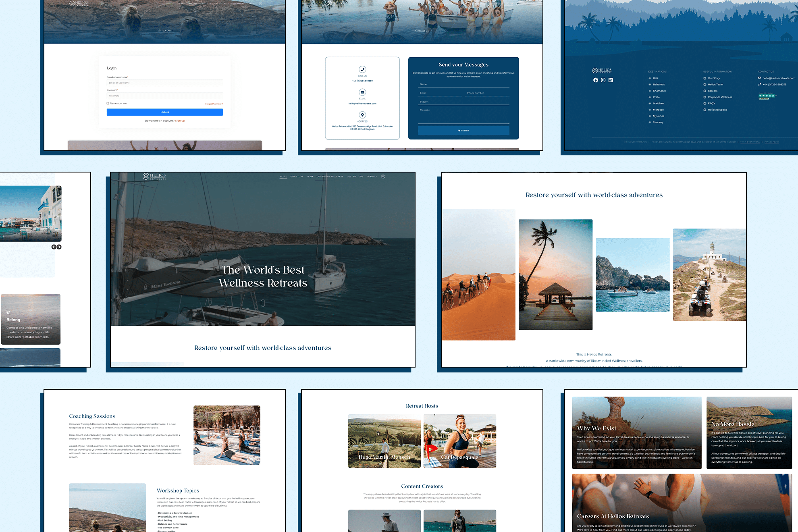Click the Helios logo in homepage header

pyautogui.click(x=154, y=176)
